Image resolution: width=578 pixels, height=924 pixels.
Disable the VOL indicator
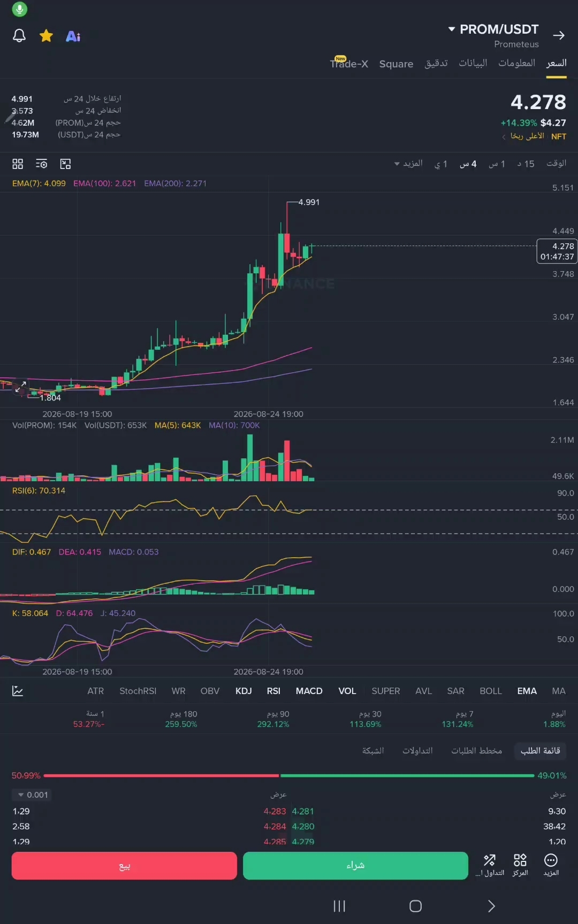point(347,691)
